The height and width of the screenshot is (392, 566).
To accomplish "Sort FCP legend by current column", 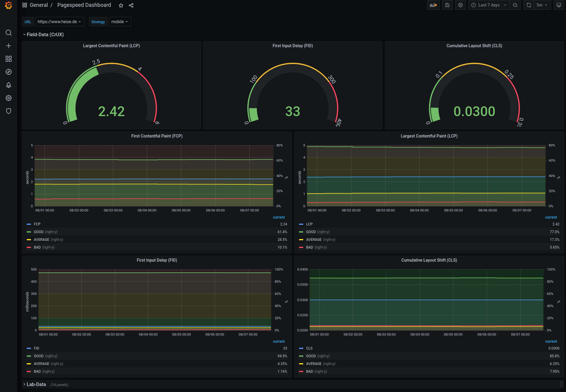I will [x=279, y=217].
